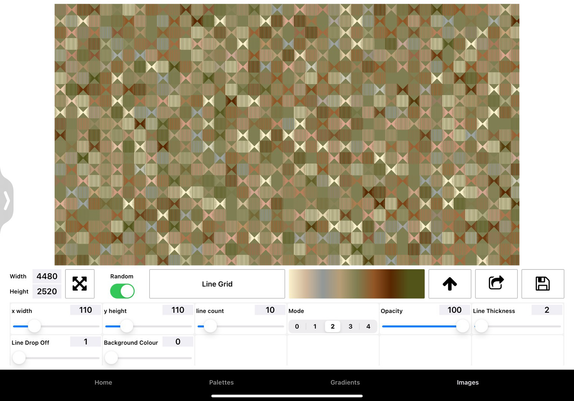Click the Line Drop Off slider handle
574x401 pixels.
point(19,358)
